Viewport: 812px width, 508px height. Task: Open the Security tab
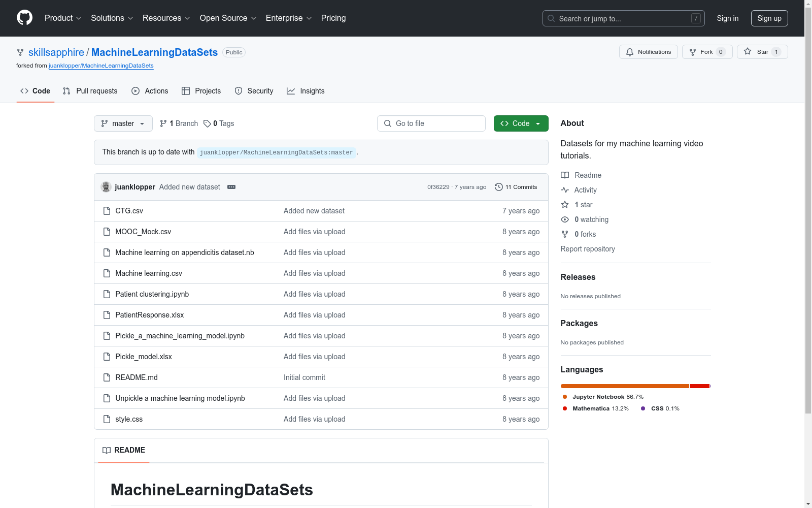click(254, 91)
